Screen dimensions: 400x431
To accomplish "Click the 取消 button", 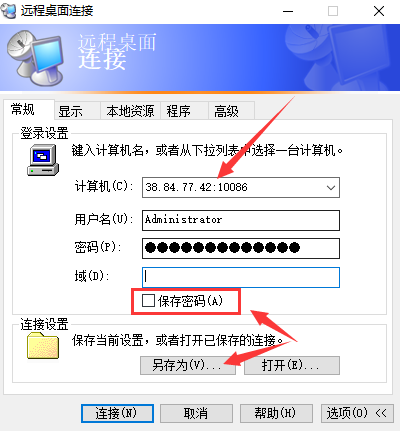I will [x=196, y=414].
